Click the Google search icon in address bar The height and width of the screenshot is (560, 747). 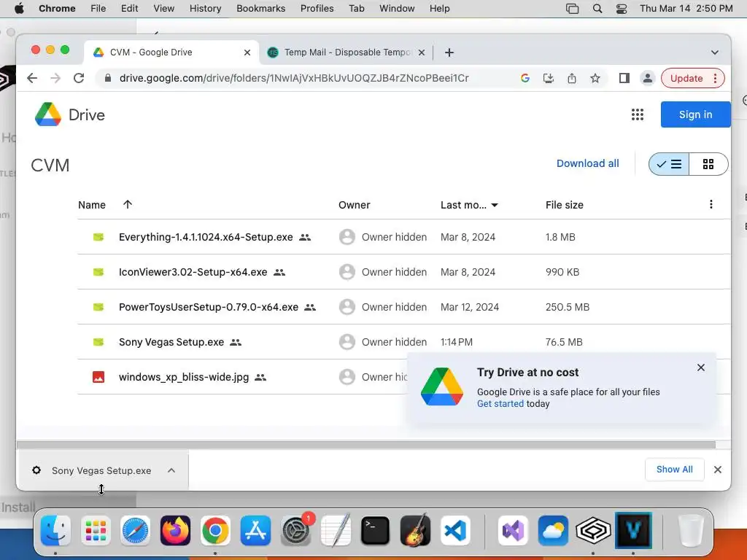coord(525,78)
